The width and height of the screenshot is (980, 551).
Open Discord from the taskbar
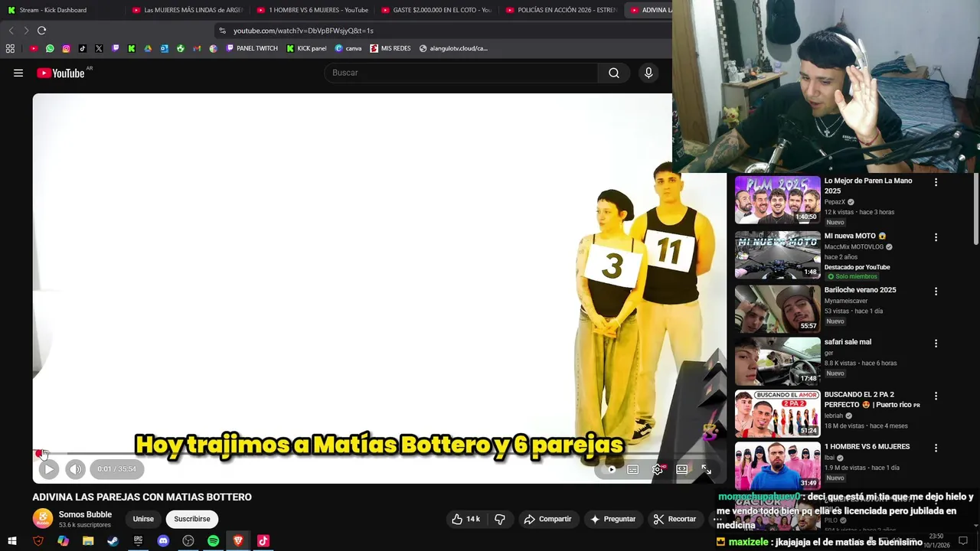(x=163, y=541)
